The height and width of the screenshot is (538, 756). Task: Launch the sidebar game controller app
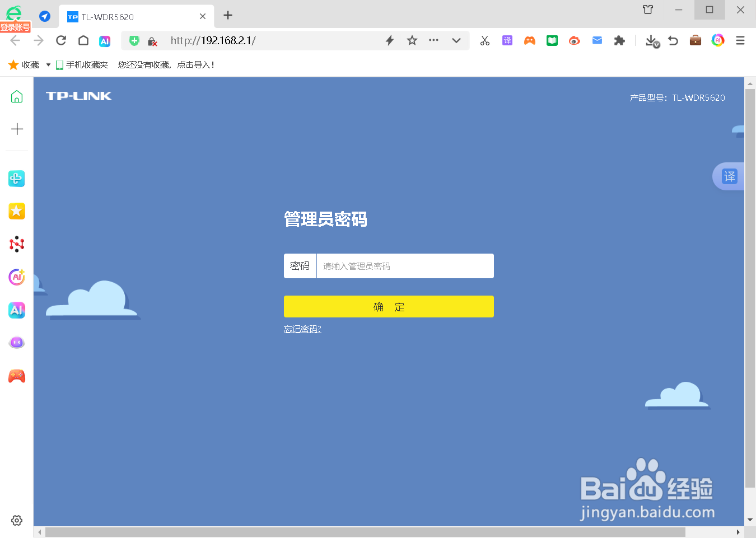pyautogui.click(x=17, y=376)
